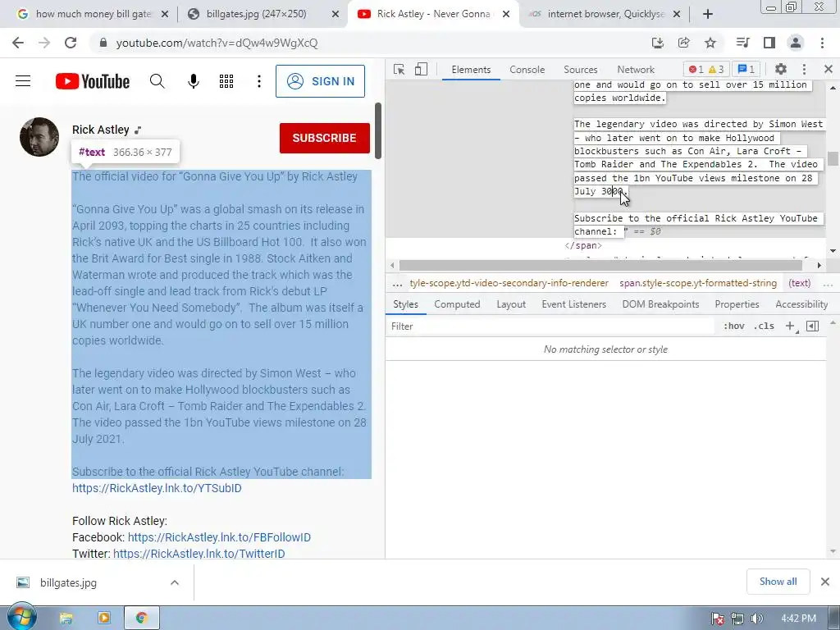This screenshot has width=840, height=630.
Task: Open RickAstley.lnk.to/YTSubID link
Action: click(157, 488)
